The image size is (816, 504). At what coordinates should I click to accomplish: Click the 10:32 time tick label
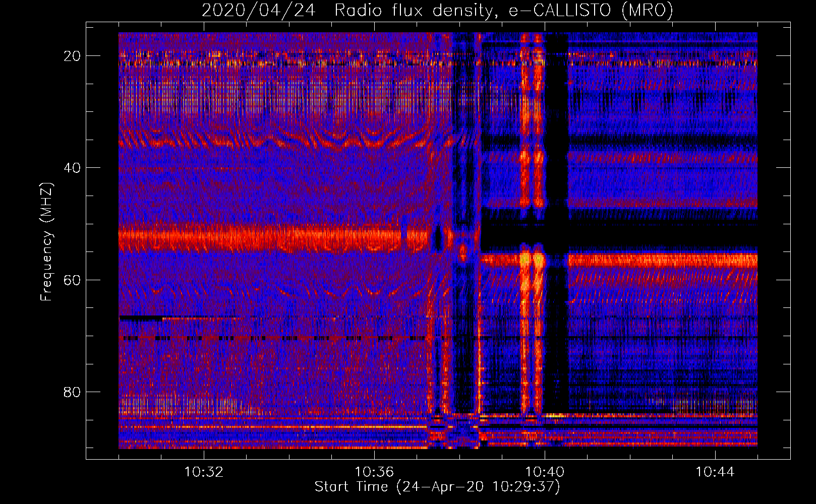pos(204,472)
